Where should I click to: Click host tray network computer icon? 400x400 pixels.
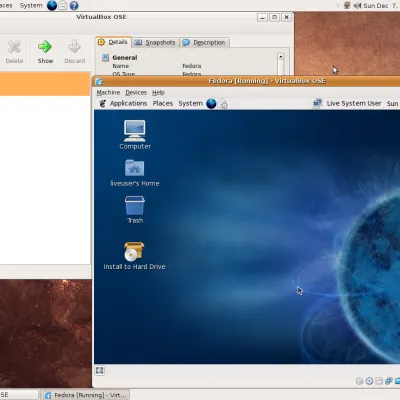click(347, 5)
